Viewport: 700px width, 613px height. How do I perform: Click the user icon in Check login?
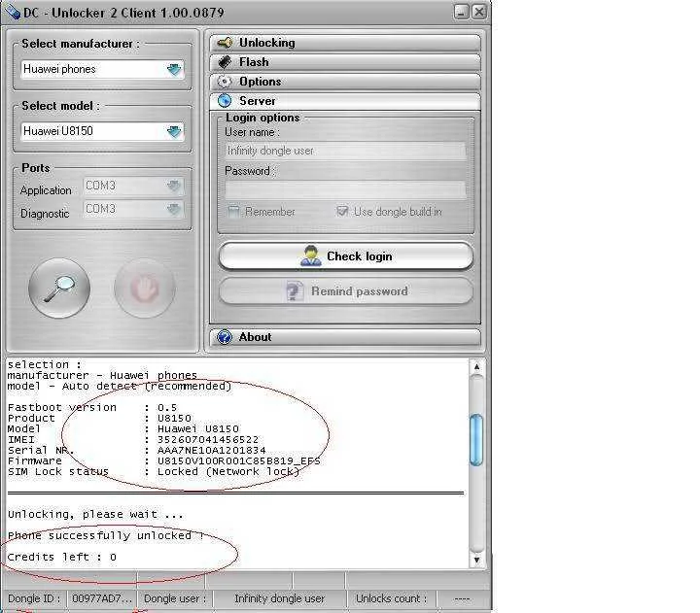(x=311, y=256)
